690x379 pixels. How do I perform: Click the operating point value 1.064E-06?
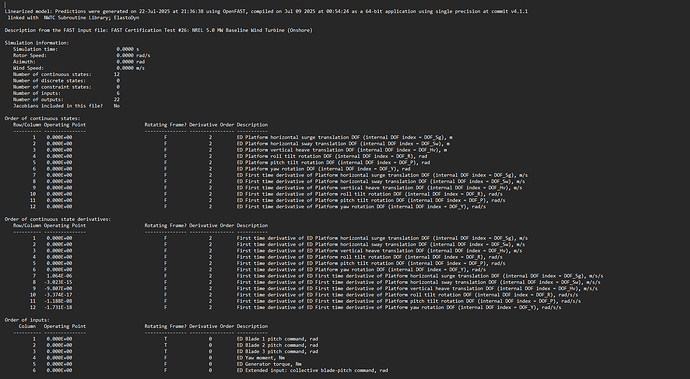pyautogui.click(x=59, y=276)
